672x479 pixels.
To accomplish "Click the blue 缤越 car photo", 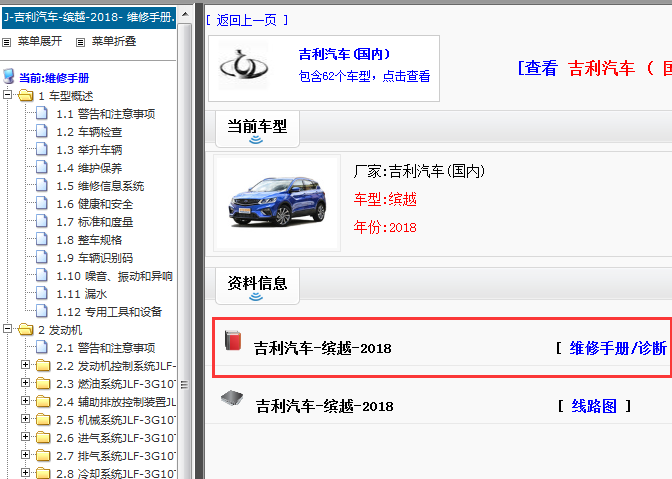I will pos(277,202).
